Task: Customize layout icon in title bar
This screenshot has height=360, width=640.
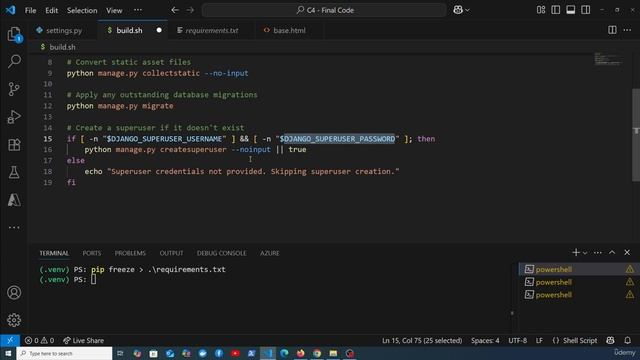Action: click(x=541, y=10)
